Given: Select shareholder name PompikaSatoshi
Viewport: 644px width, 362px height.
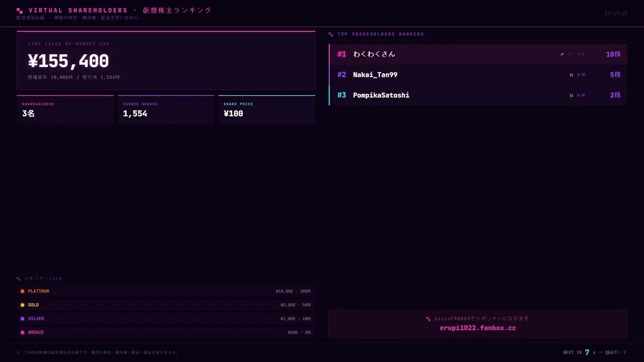Looking at the screenshot, I should pos(381,95).
